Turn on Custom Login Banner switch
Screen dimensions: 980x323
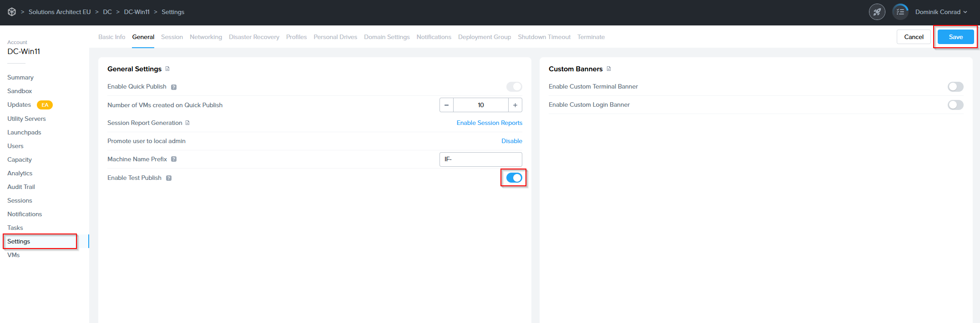pyautogui.click(x=955, y=105)
